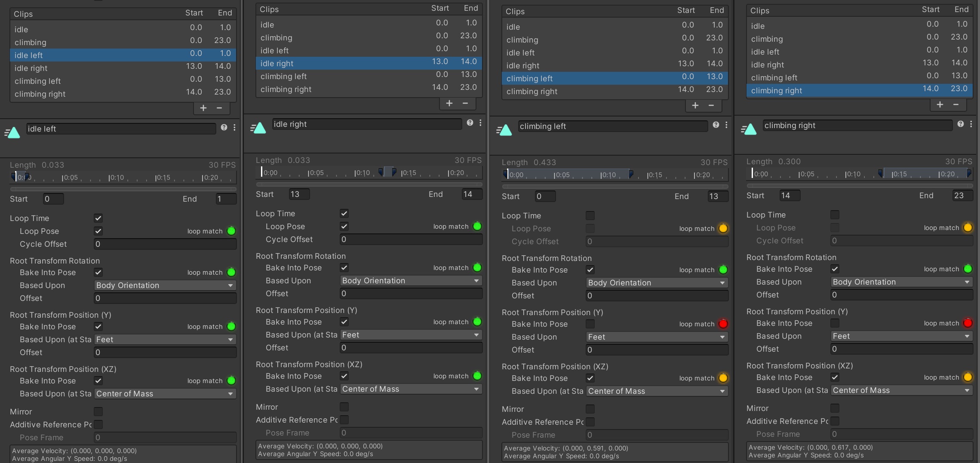The height and width of the screenshot is (463, 980).
Task: Enable Loop Time for the climbing right clip
Action: coord(835,214)
